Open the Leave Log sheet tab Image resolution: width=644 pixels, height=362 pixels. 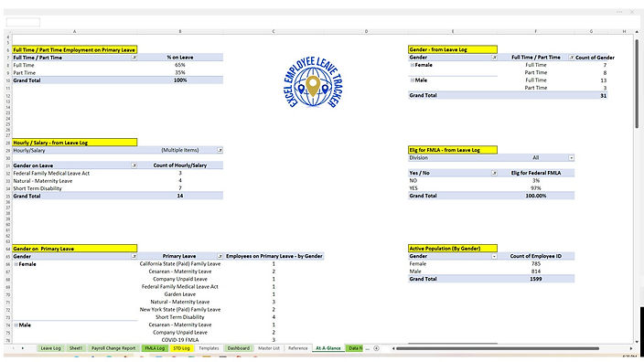pos(50,348)
